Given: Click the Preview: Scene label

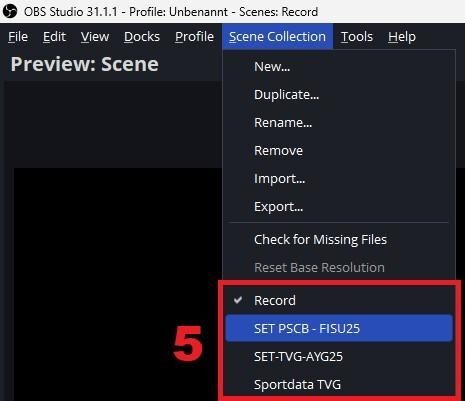Looking at the screenshot, I should point(85,64).
